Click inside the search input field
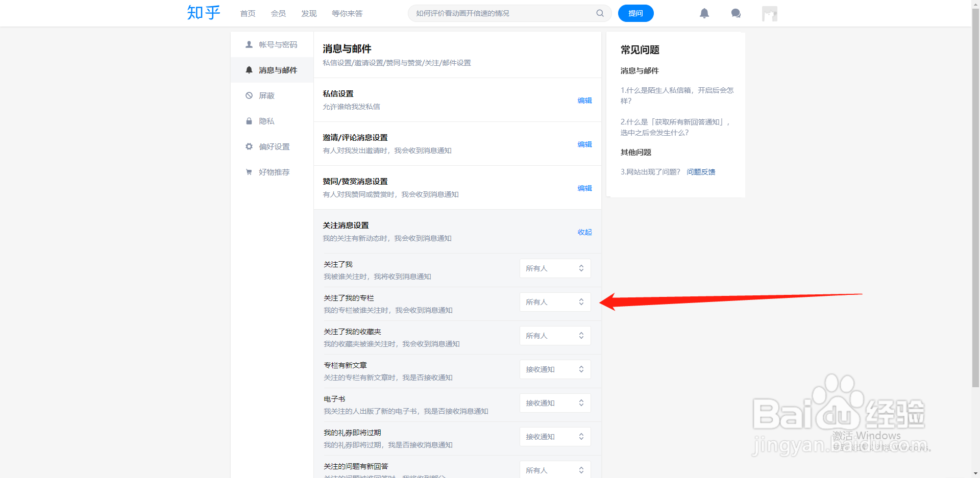This screenshot has height=478, width=980. pos(490,13)
